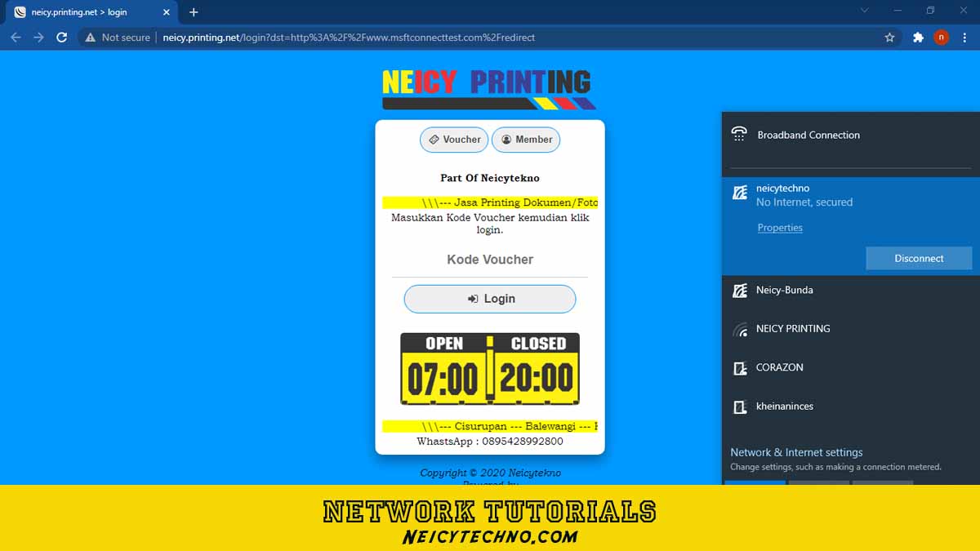The height and width of the screenshot is (551, 980).
Task: Open the Chrome profile avatar
Action: point(941,38)
